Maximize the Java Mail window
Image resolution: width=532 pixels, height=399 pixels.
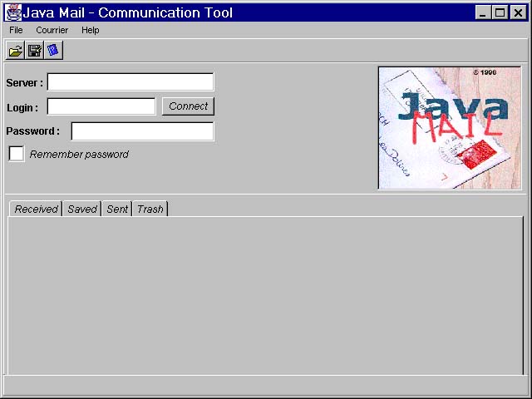pyautogui.click(x=500, y=12)
